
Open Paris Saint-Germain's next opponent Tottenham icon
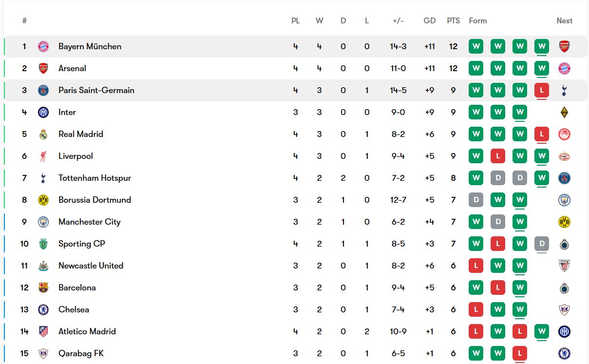564,91
